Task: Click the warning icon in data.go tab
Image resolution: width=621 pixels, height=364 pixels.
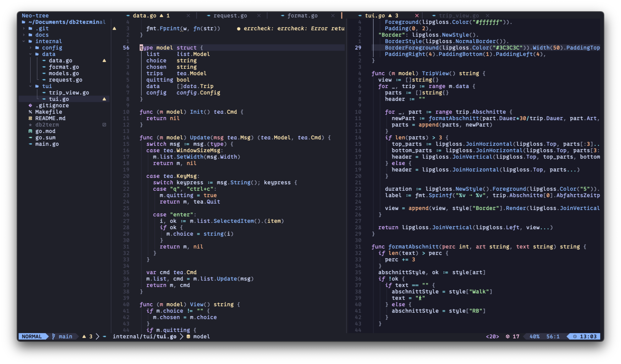Action: tap(162, 16)
